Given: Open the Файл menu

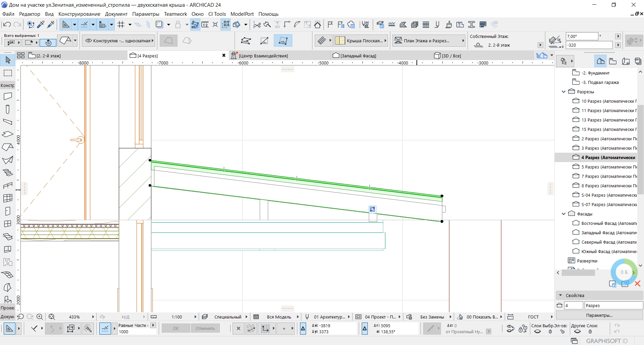Looking at the screenshot, I should point(8,14).
